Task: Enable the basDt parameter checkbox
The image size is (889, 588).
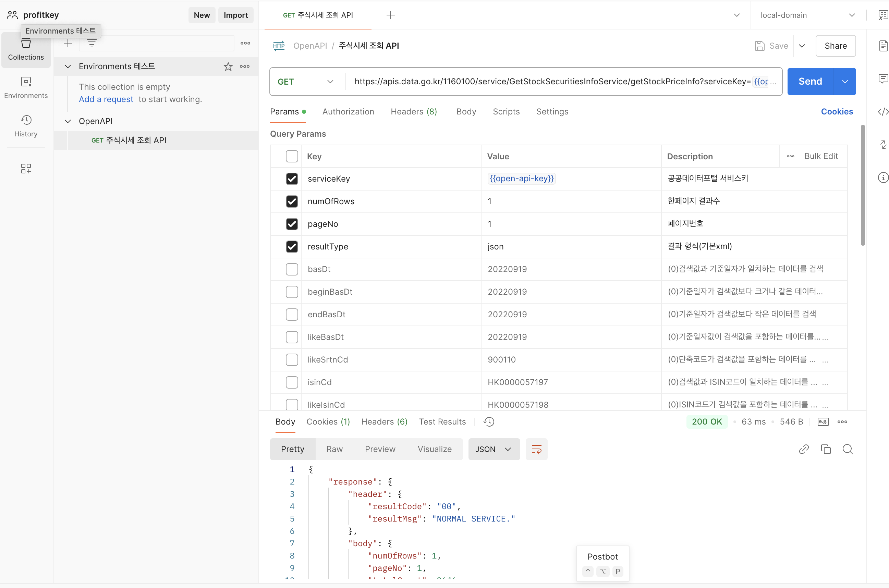Action: (292, 269)
